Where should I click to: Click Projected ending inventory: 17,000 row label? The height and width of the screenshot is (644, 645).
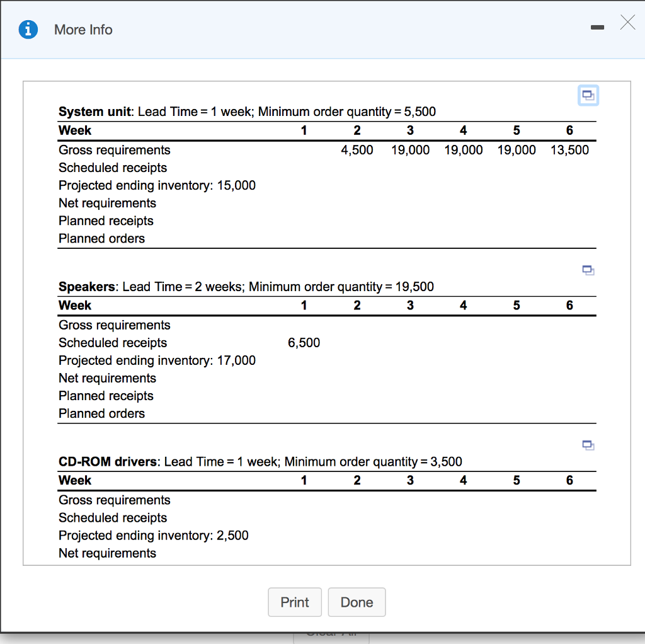(x=157, y=360)
